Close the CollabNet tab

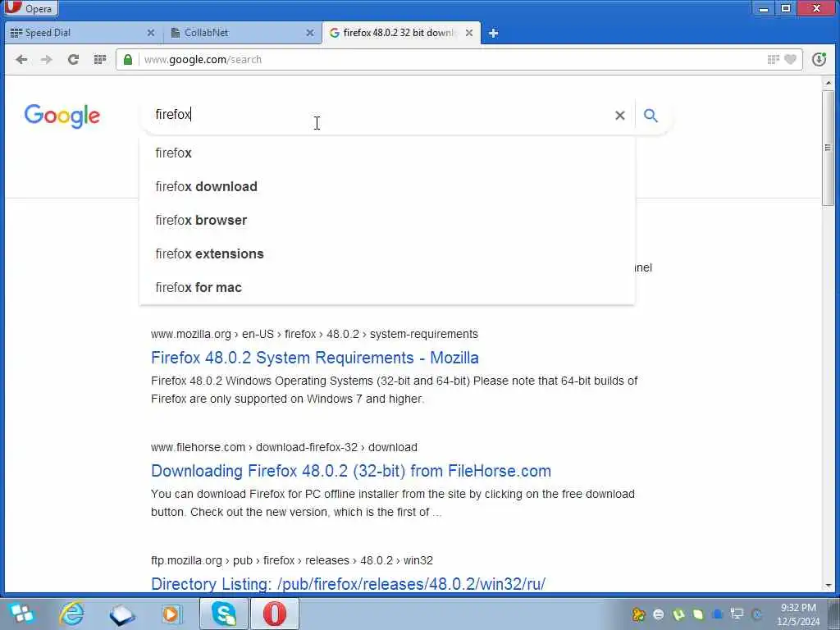pos(309,33)
